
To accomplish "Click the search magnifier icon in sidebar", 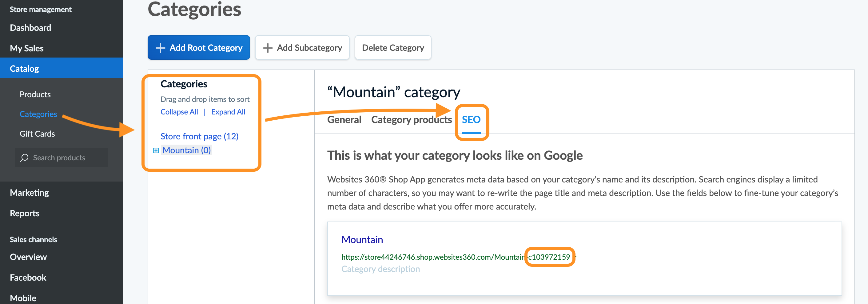I will [x=24, y=158].
